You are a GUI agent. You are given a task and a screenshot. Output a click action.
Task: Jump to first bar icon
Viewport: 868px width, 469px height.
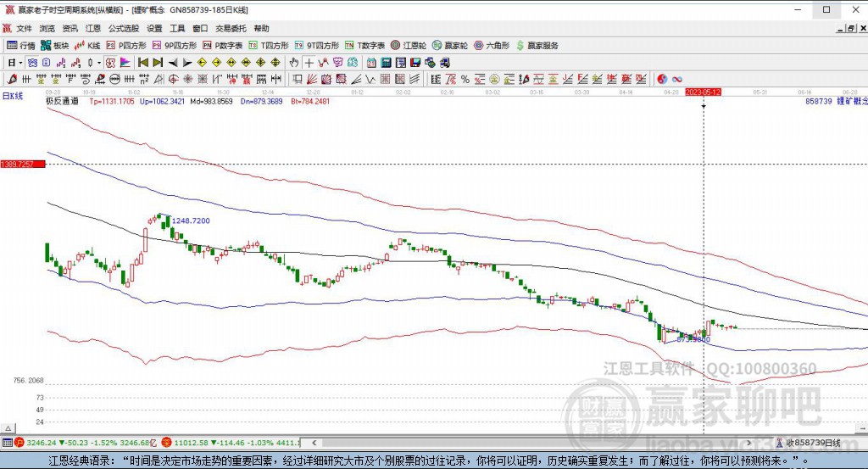click(x=142, y=63)
